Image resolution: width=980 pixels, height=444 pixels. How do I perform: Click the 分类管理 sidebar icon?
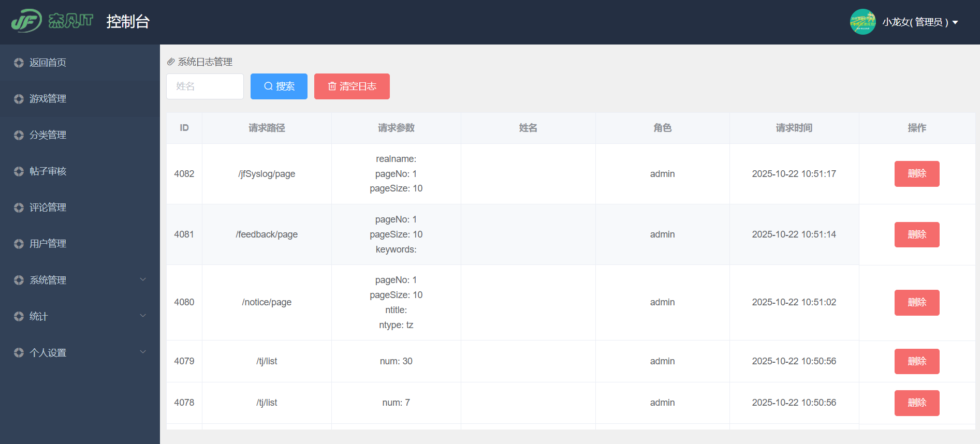[x=19, y=135]
